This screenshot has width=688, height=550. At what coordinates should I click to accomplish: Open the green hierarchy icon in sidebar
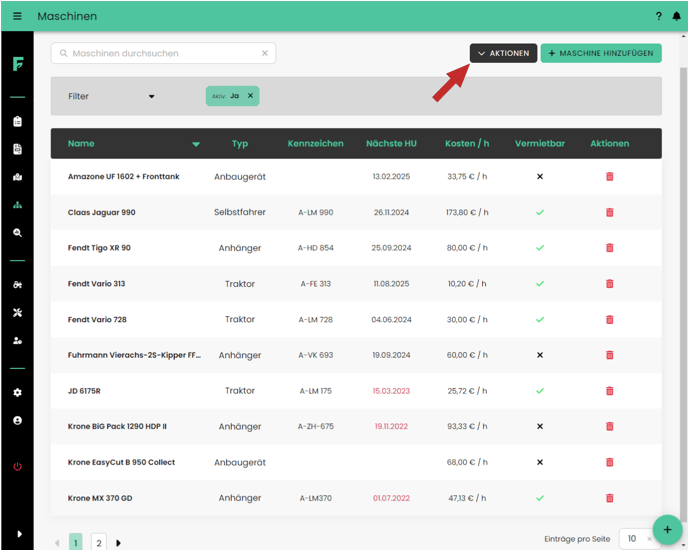[x=18, y=205]
